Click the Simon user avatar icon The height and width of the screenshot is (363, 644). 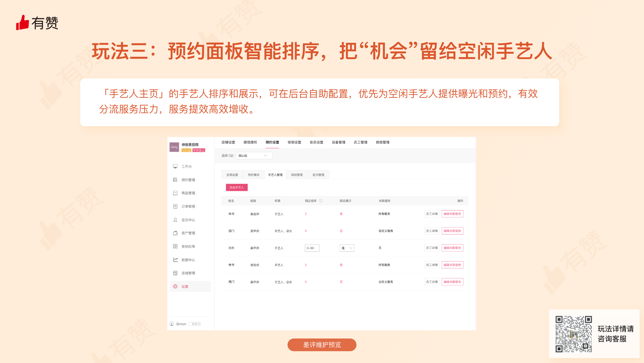point(171,324)
